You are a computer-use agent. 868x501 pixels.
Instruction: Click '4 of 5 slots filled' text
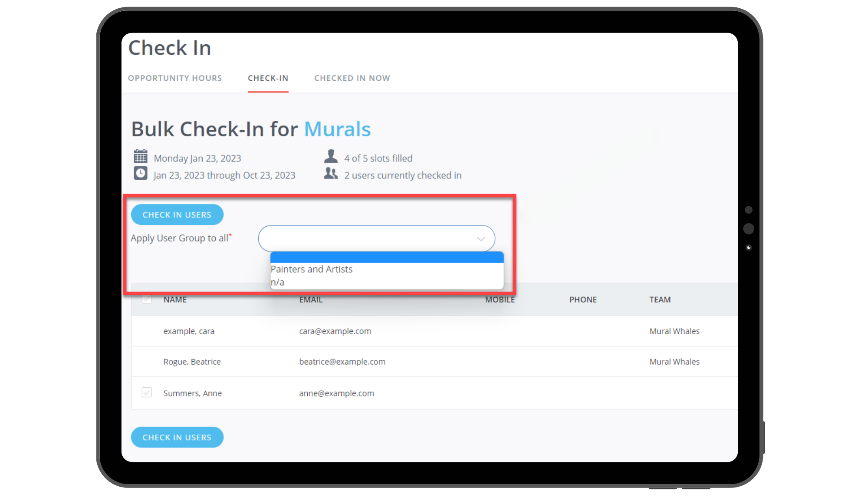[378, 158]
